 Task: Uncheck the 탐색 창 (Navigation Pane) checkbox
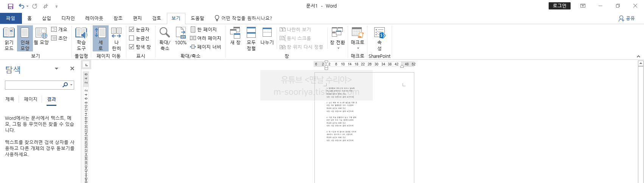pos(132,47)
